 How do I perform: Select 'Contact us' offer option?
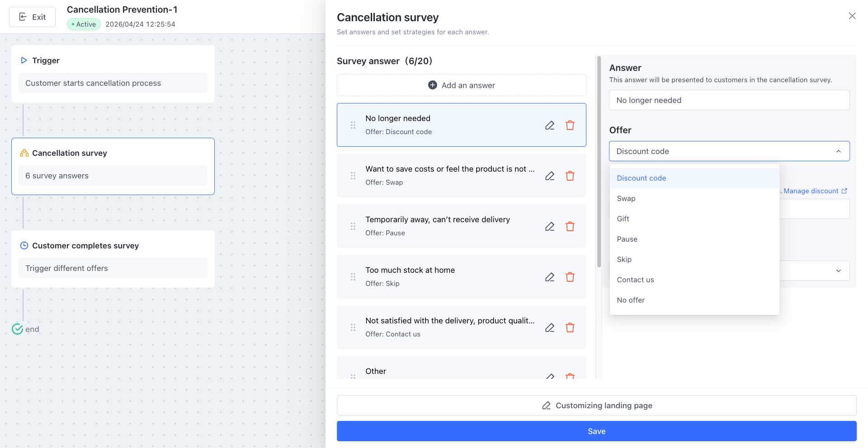(x=635, y=280)
